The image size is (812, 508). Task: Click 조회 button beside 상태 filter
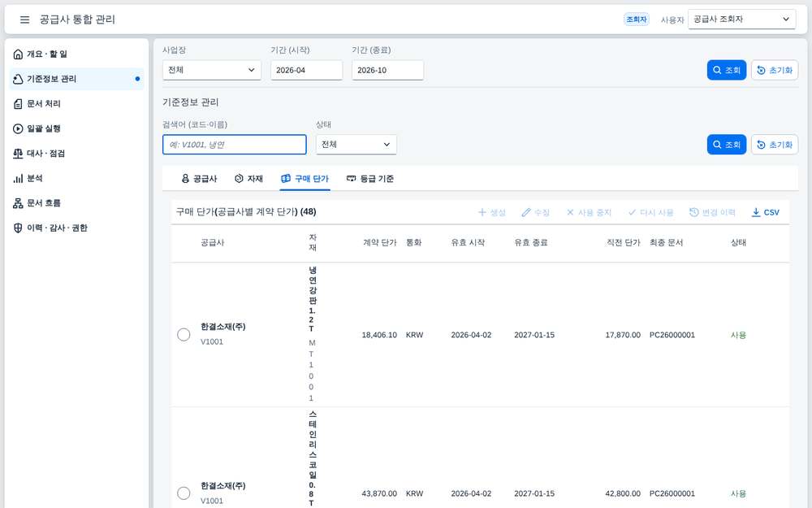tap(727, 145)
